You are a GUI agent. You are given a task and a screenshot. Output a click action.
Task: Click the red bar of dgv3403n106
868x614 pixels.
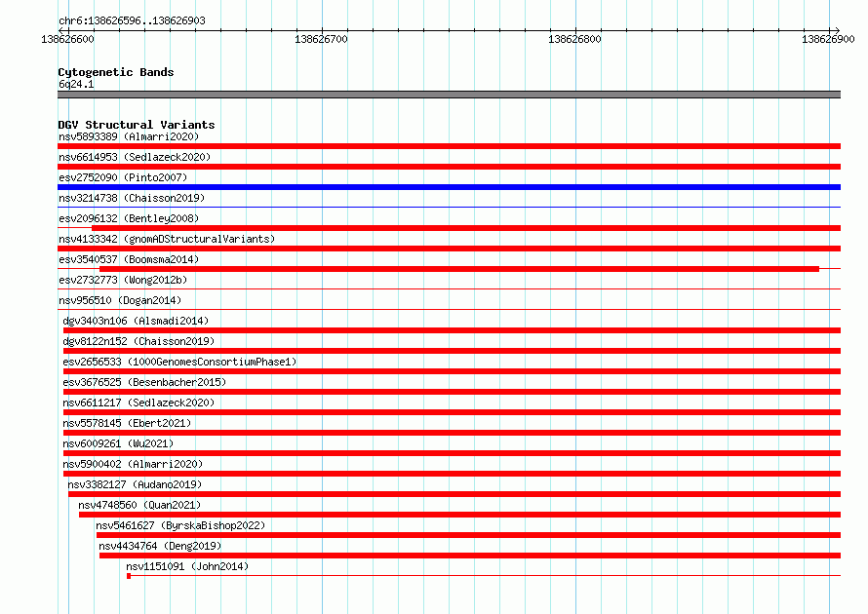click(x=452, y=330)
